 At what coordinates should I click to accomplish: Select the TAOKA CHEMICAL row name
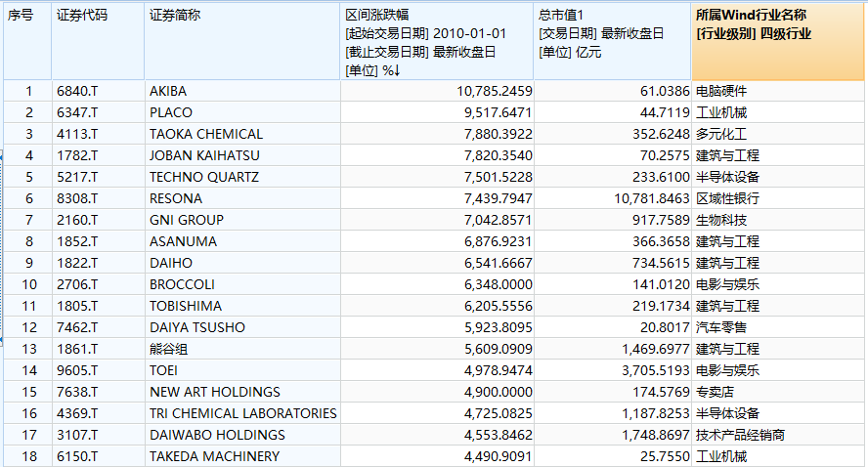click(206, 134)
